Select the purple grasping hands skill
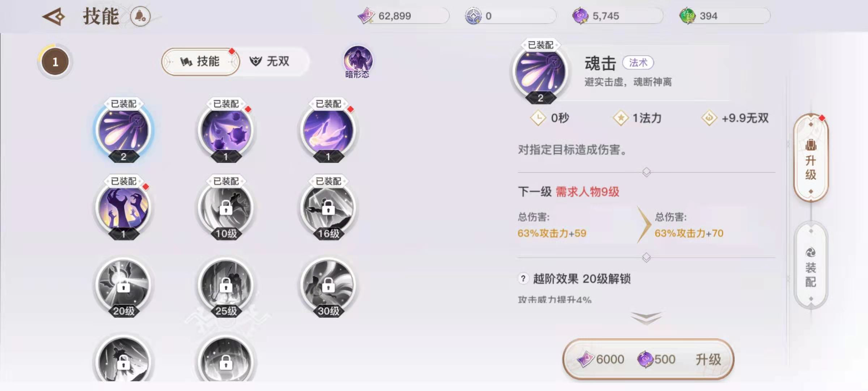The image size is (868, 391). click(124, 208)
